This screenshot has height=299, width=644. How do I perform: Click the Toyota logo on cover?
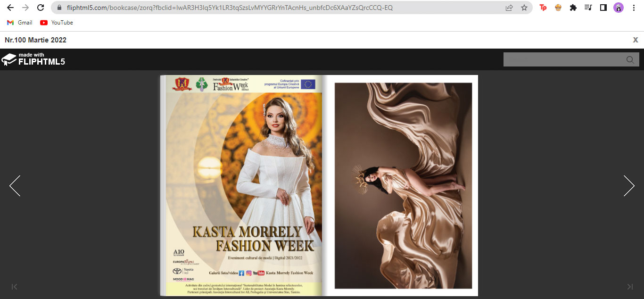[x=183, y=271]
